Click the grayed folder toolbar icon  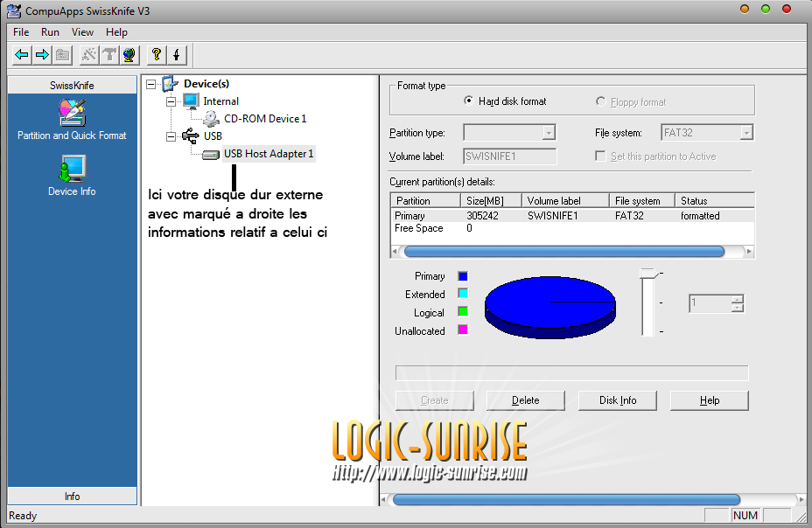[63, 54]
